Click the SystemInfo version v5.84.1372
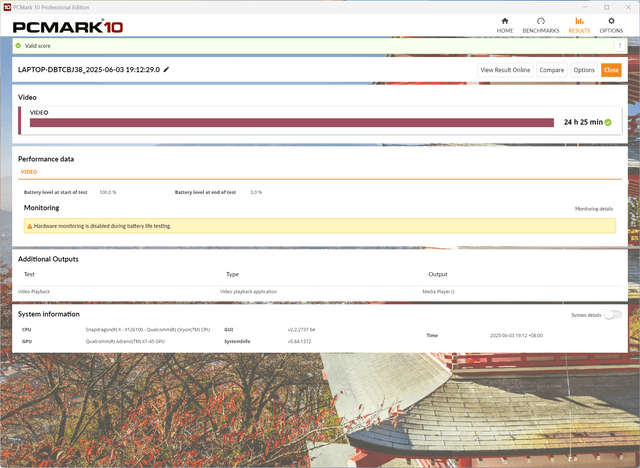Screen dimensions: 640x468 click(x=299, y=341)
